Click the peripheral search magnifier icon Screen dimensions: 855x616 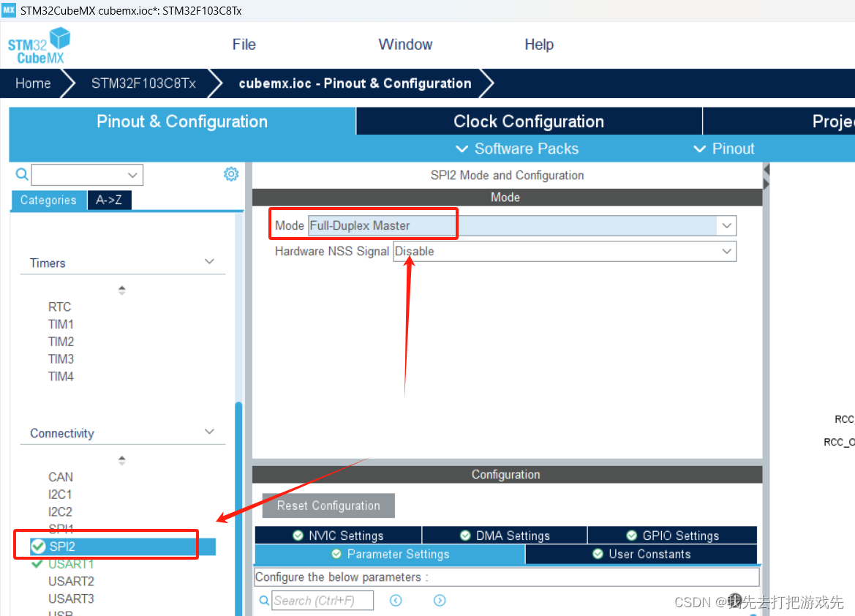pos(22,175)
